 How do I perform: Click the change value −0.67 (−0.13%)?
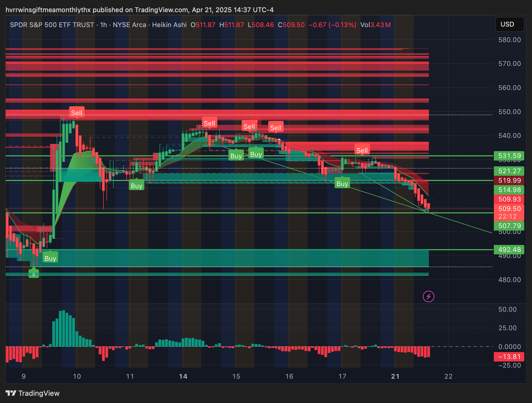tap(332, 25)
